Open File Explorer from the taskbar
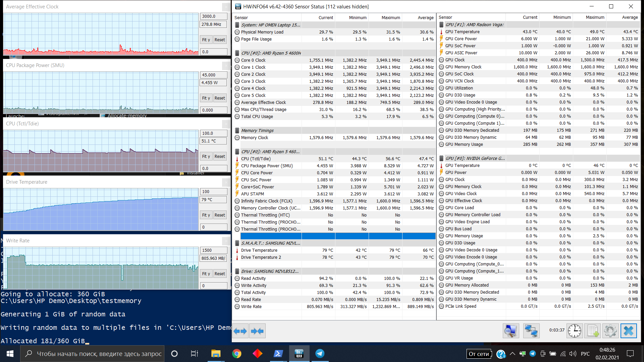The height and width of the screenshot is (362, 644). coord(216,354)
